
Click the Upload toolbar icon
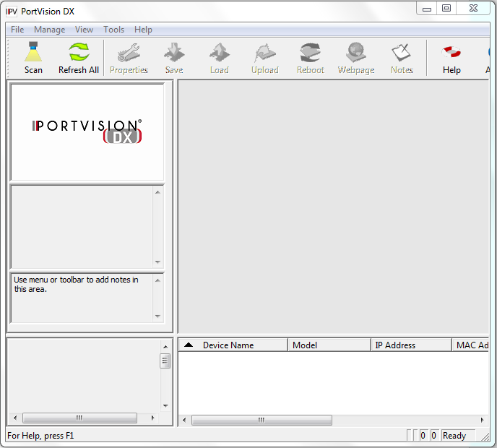(x=265, y=58)
